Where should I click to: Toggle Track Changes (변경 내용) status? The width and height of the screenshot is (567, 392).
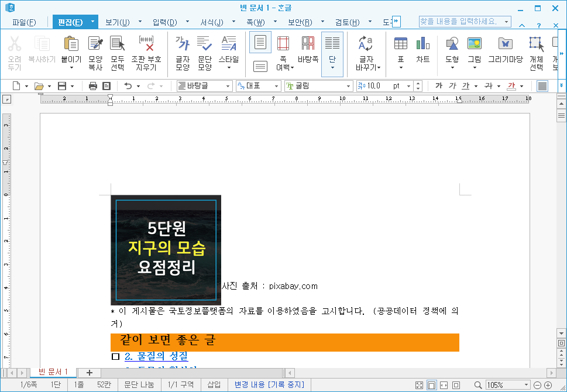coord(269,384)
